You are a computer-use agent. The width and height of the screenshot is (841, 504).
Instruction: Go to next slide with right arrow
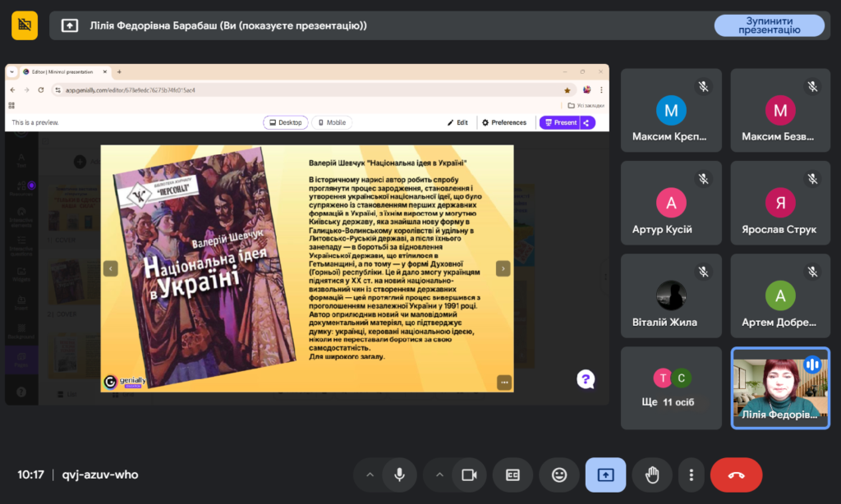503,268
